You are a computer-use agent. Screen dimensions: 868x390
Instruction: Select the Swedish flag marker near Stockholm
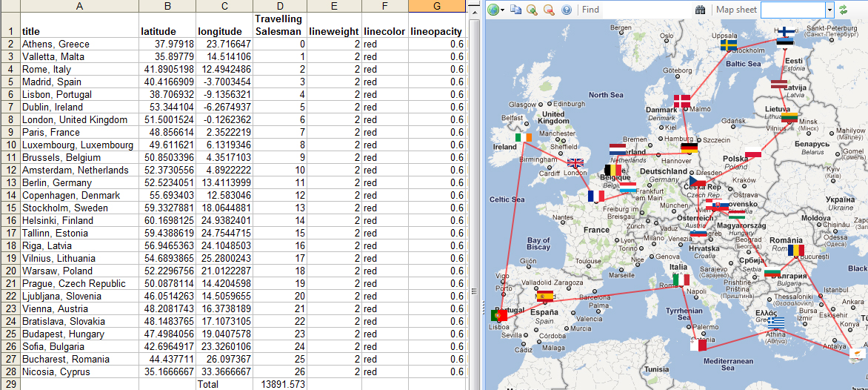click(729, 45)
